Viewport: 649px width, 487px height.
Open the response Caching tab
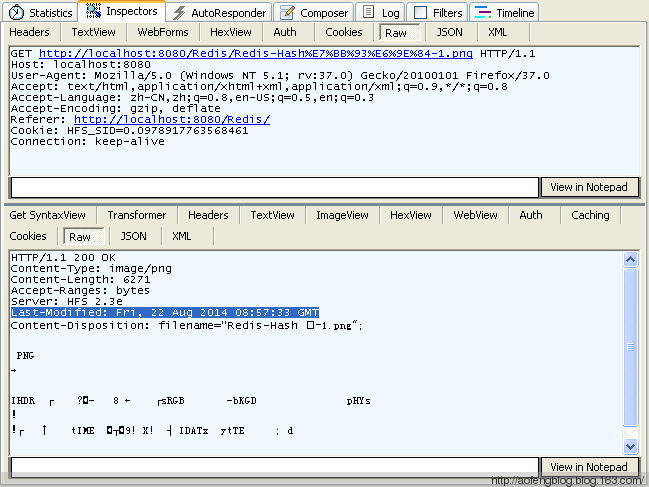pyautogui.click(x=590, y=215)
